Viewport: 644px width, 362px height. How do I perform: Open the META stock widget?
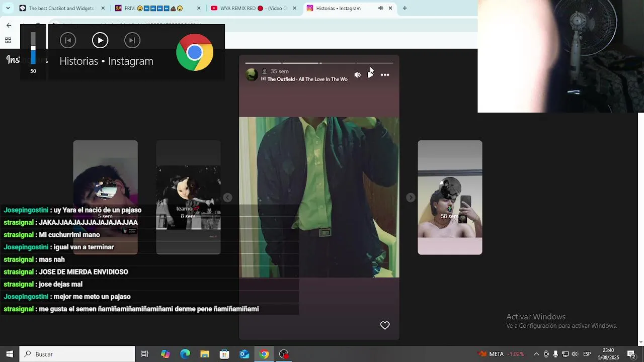[501, 354]
